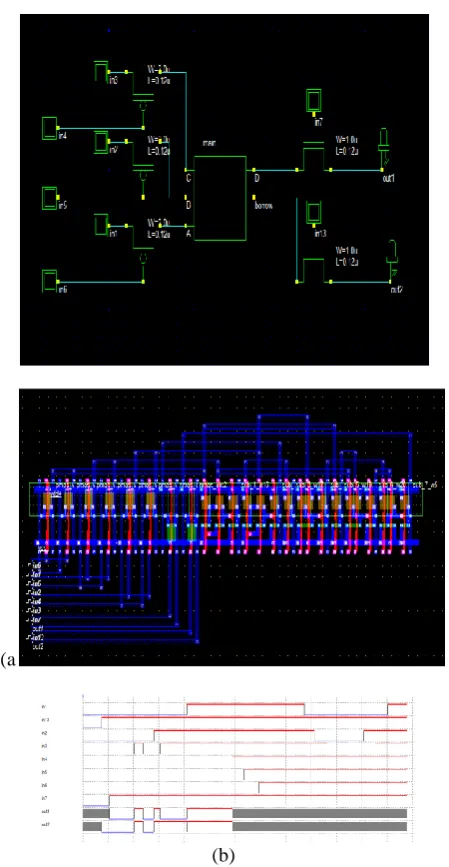Select the in13 clock source symbol
This screenshot has height=867, width=449.
(314, 213)
